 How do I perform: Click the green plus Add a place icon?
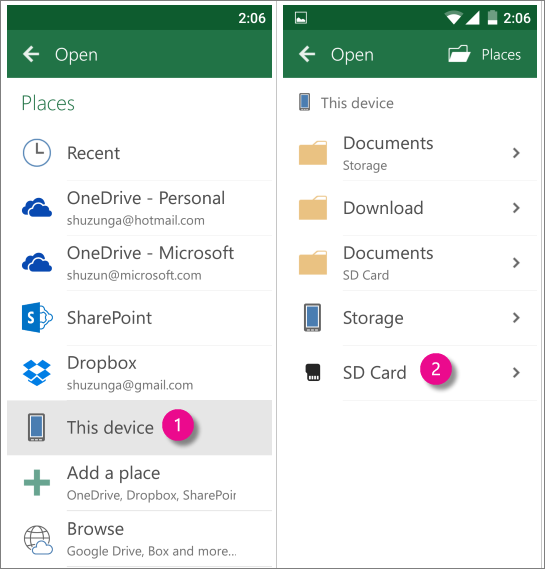tap(37, 483)
